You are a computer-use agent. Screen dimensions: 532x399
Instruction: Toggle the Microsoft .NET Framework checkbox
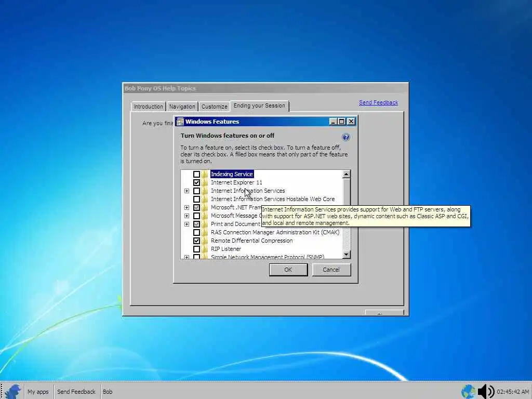point(196,207)
